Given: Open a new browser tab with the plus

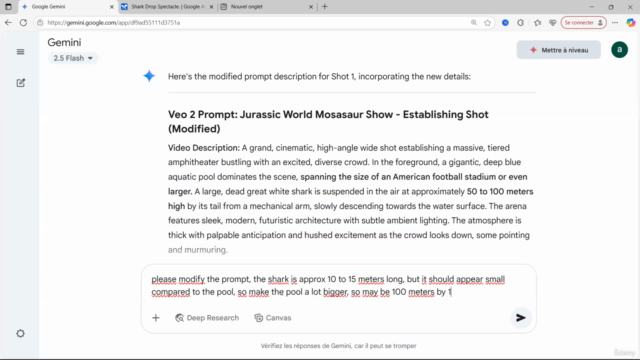Looking at the screenshot, I should [x=324, y=7].
